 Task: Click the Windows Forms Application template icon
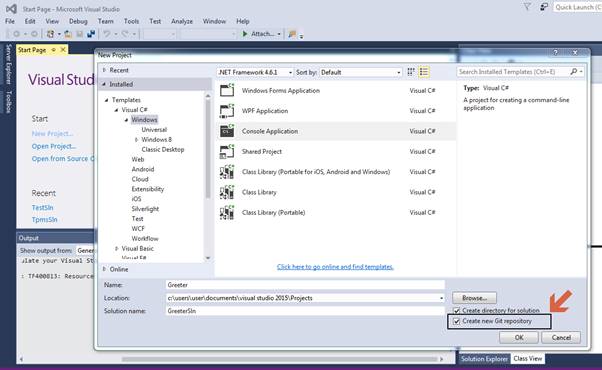coord(227,91)
